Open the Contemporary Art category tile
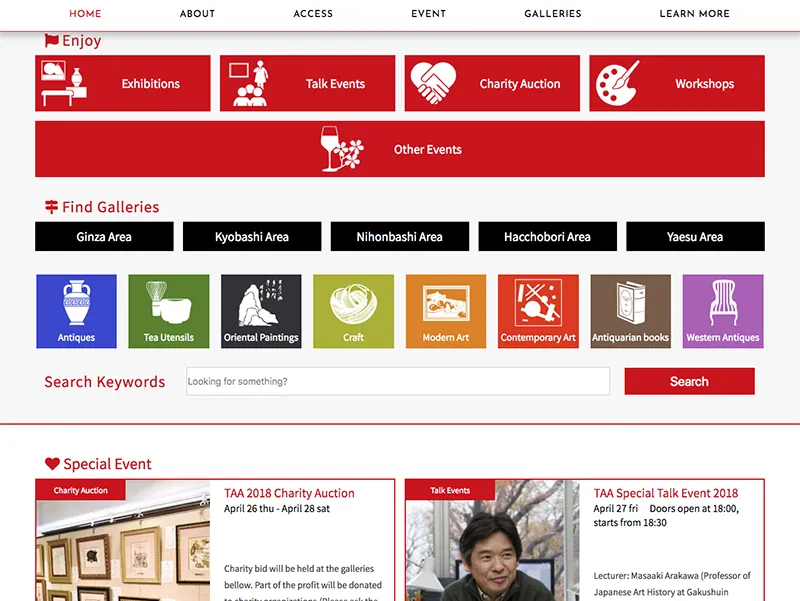Screen dimensions: 800x601 [538, 311]
